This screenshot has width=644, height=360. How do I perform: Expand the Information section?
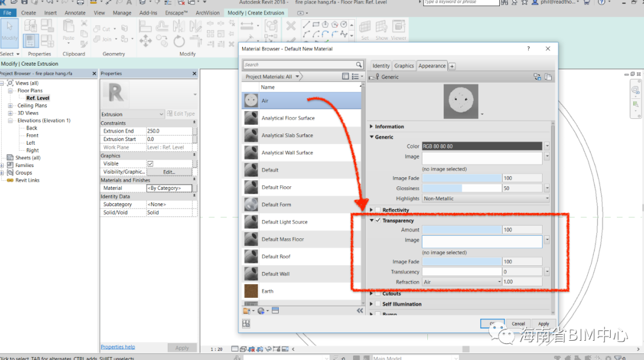(372, 127)
